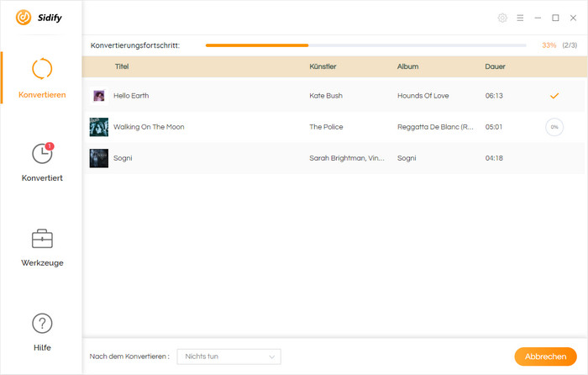
Task: Click artist Kate Bush
Action: (x=326, y=96)
